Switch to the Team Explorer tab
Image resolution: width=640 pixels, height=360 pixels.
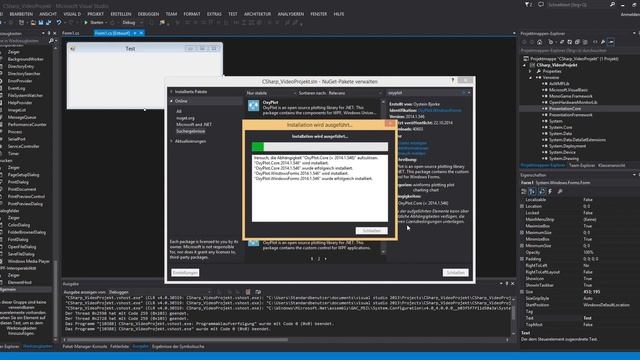coord(582,165)
